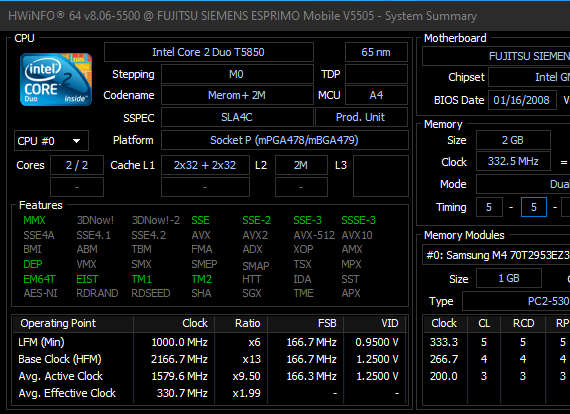570x414 pixels.
Task: Select the Stepping value M0
Action: click(x=237, y=74)
